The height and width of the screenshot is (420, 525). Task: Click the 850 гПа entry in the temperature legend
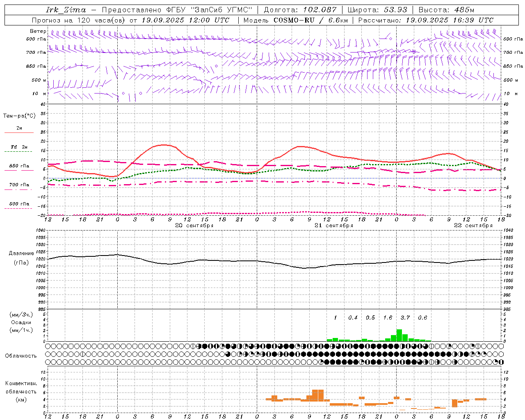coord(19,166)
